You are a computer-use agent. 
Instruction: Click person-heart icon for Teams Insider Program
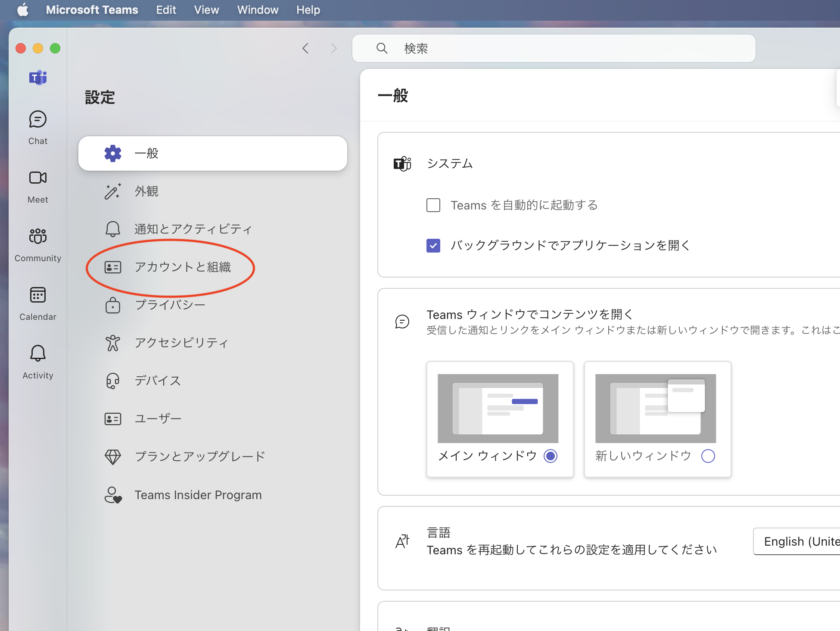click(x=113, y=495)
